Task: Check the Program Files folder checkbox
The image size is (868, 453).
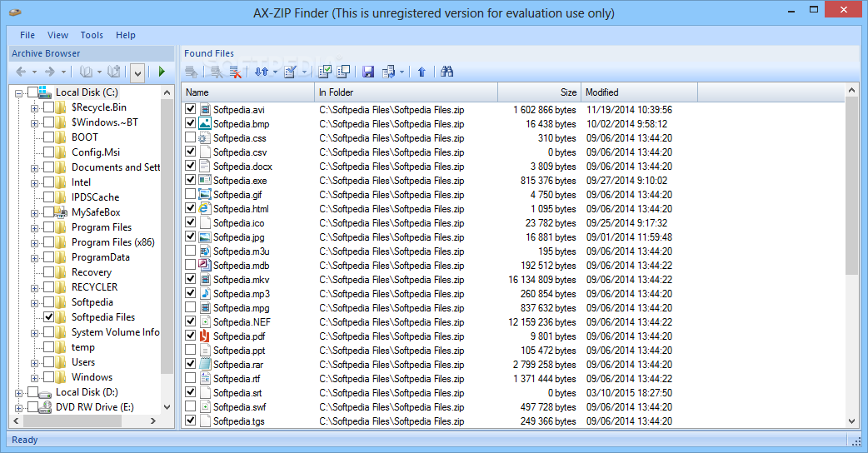Action: pos(48,226)
